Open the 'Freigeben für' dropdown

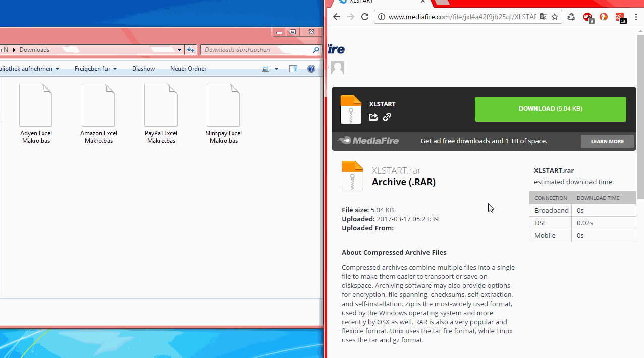(95, 69)
